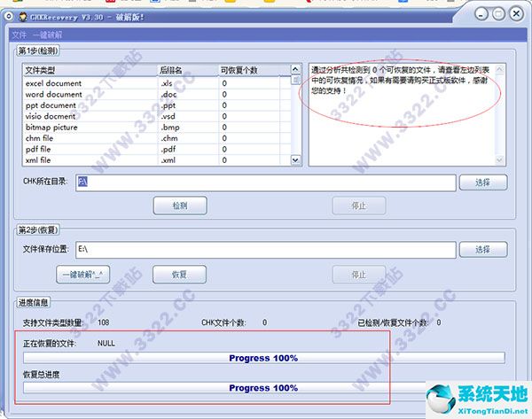The image size is (532, 419).
Task: Close the CHKRecovery window
Action: click(516, 14)
